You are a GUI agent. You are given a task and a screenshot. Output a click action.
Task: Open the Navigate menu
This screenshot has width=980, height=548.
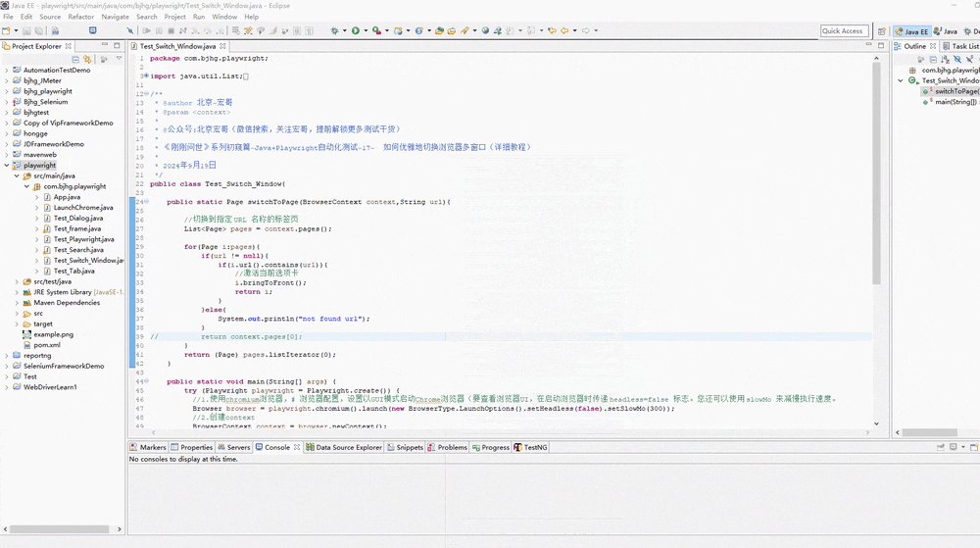click(115, 17)
